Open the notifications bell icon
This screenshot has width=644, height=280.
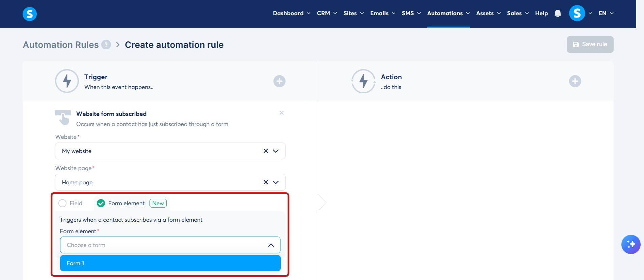point(558,13)
